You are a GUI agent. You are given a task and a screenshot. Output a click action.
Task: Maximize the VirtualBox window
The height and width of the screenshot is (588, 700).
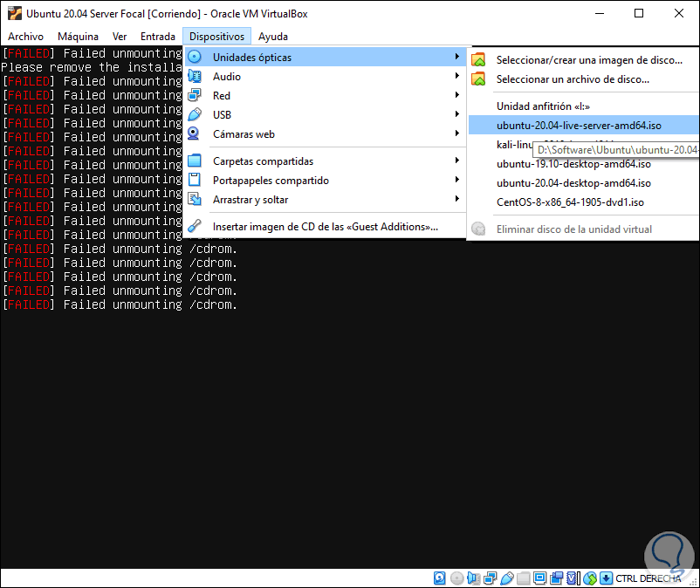point(639,13)
